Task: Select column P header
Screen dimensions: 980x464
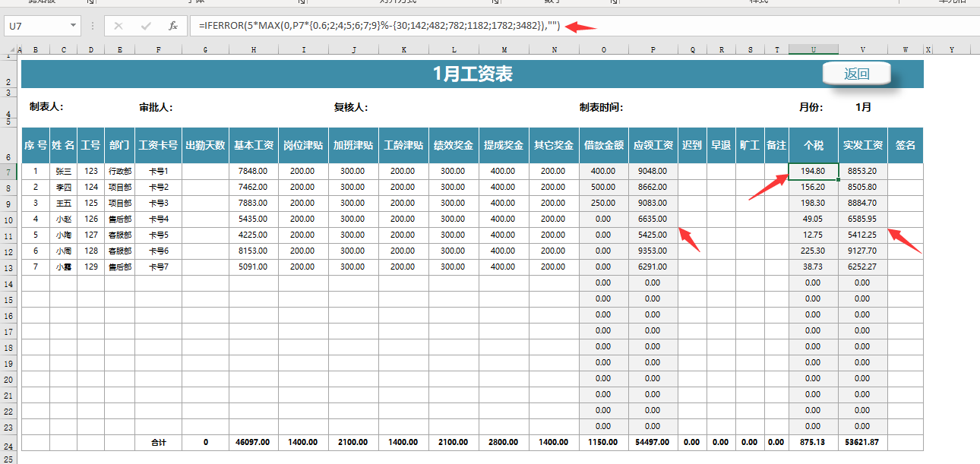Action: coord(653,49)
